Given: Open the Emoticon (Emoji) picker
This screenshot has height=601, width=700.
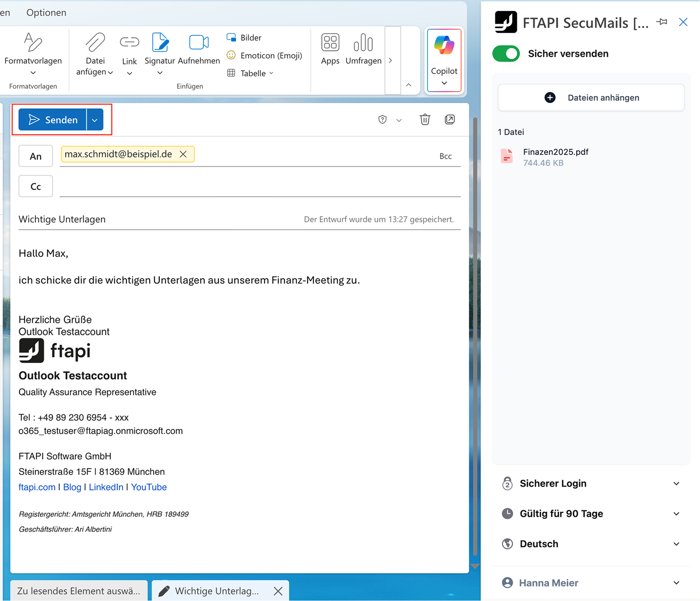Looking at the screenshot, I should pyautogui.click(x=265, y=55).
